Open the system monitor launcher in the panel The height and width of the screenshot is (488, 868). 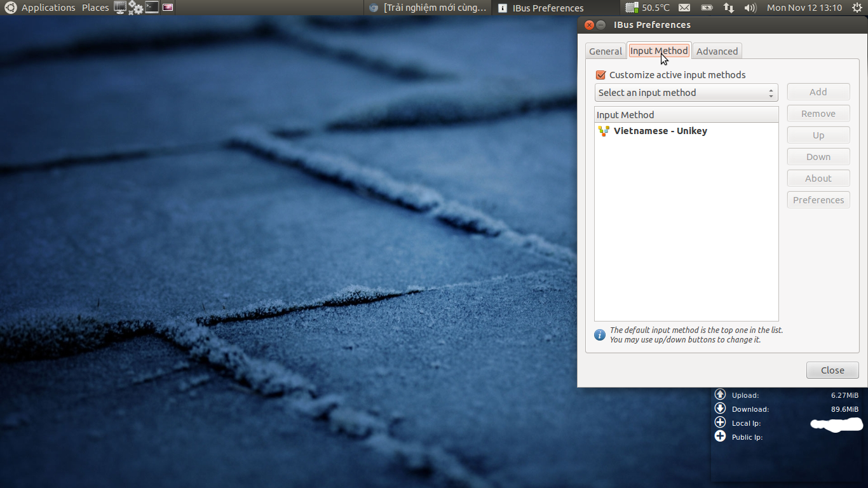[x=120, y=8]
